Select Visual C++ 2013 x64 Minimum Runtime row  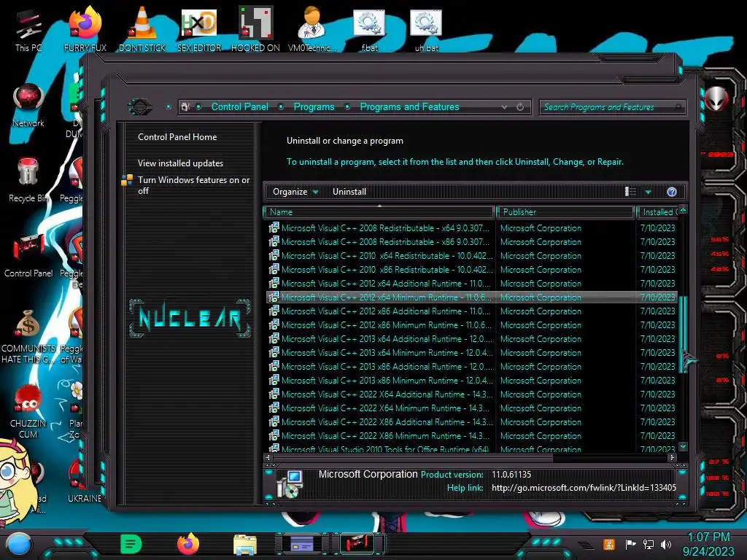pyautogui.click(x=472, y=352)
